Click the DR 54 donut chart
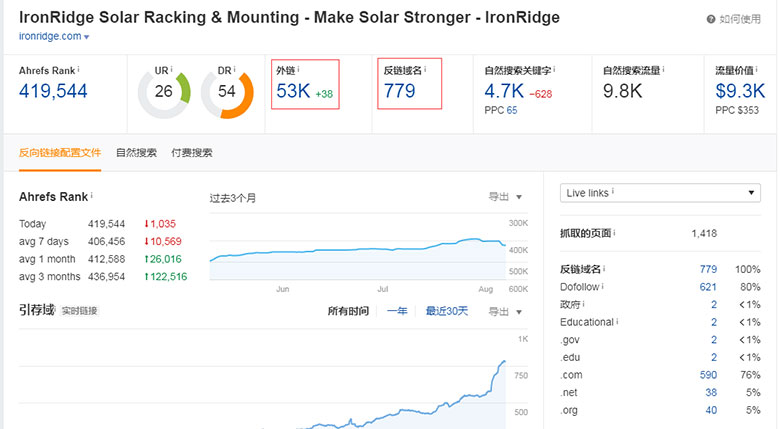 [227, 92]
